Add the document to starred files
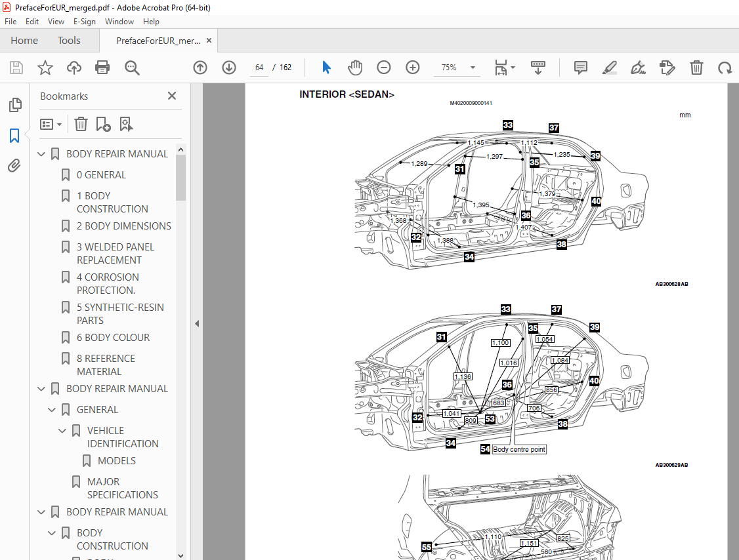The height and width of the screenshot is (560, 739). coord(45,68)
